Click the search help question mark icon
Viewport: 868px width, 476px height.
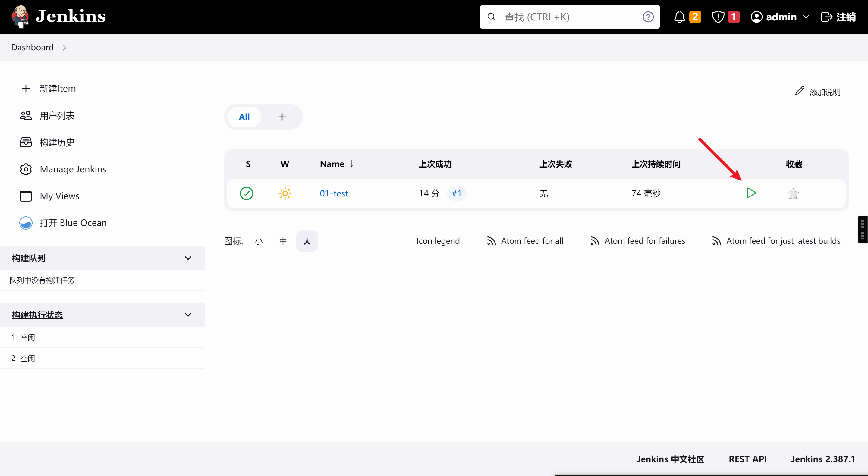click(x=648, y=17)
